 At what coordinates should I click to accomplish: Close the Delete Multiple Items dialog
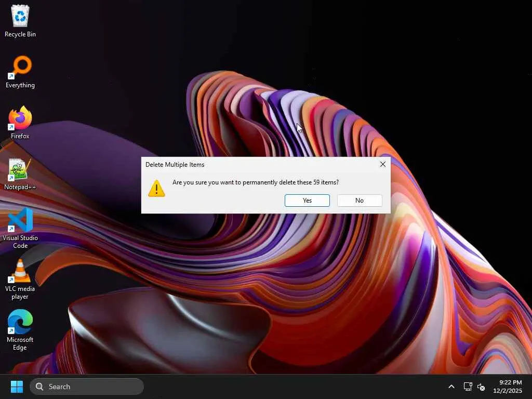tap(383, 164)
